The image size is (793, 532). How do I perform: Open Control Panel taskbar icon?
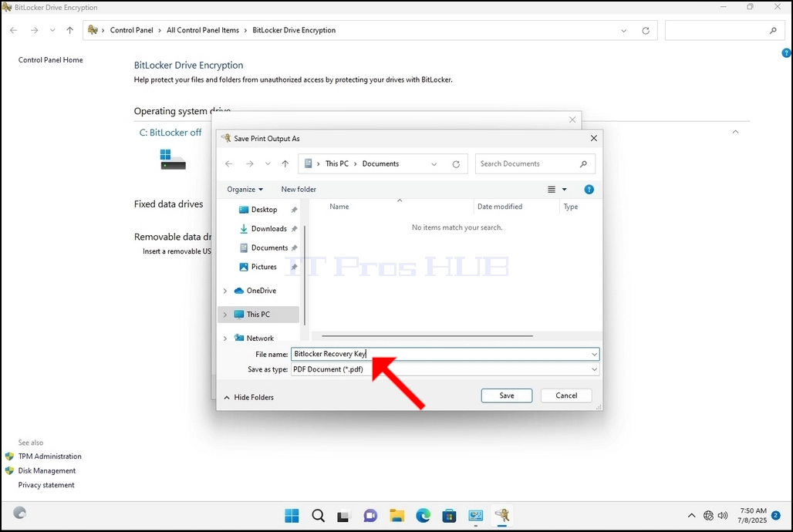[475, 516]
